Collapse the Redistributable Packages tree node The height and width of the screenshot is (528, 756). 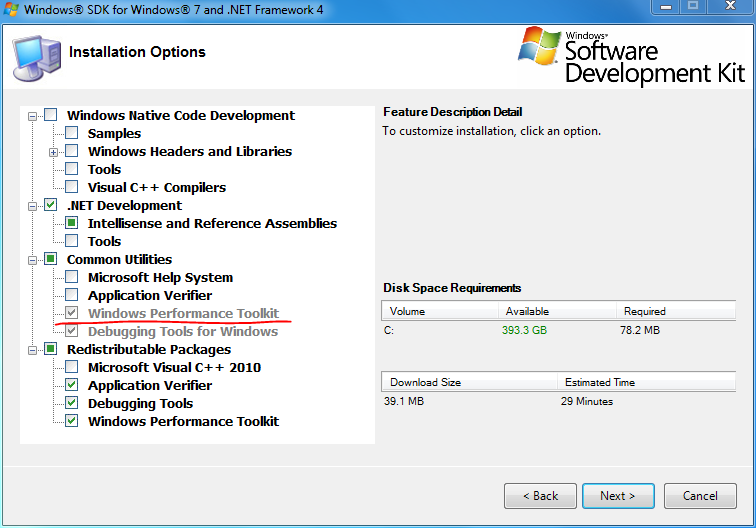tap(32, 350)
